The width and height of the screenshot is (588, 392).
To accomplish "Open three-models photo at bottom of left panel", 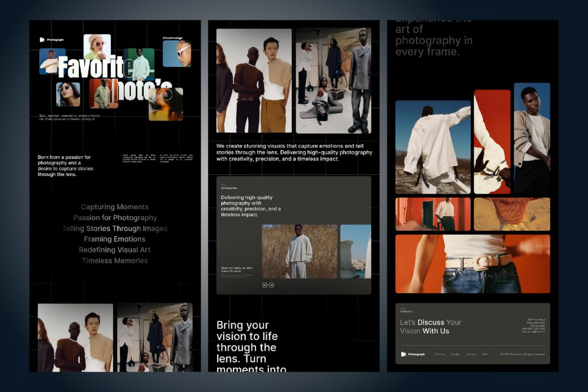I will [75, 338].
